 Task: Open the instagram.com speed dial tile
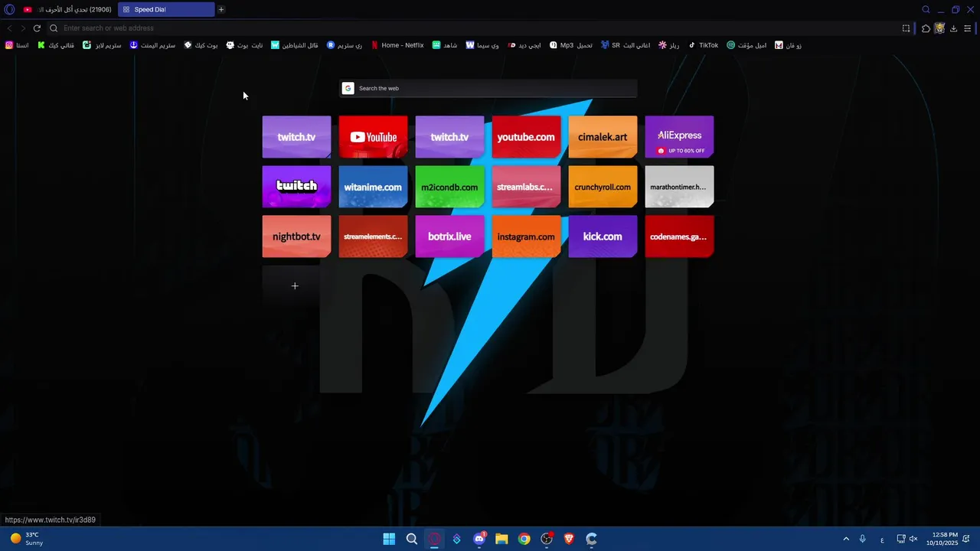526,236
